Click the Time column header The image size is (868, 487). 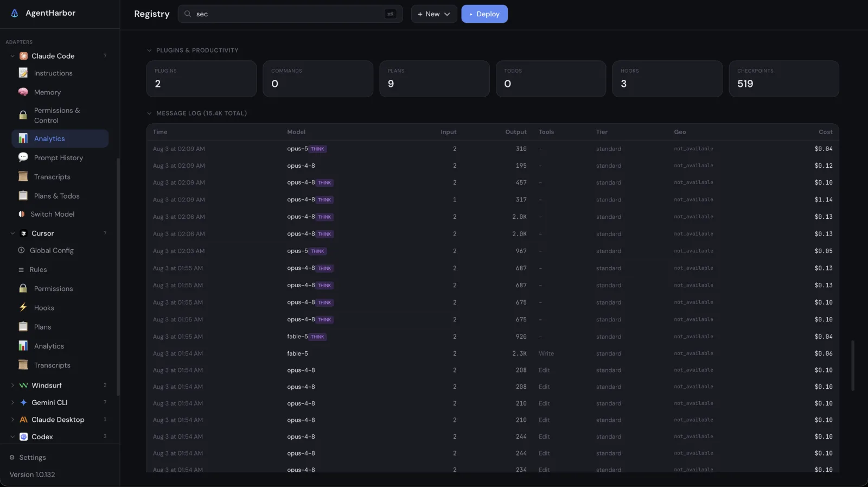point(160,132)
